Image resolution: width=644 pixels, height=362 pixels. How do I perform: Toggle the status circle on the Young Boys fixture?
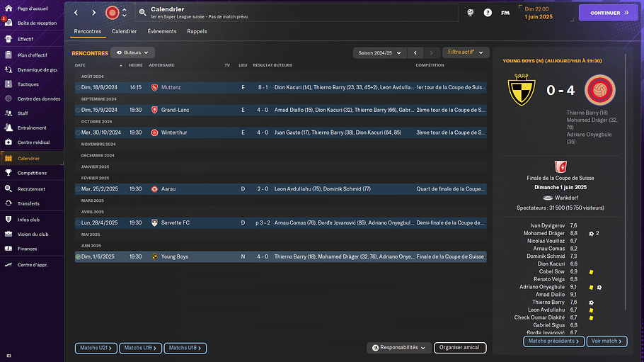pyautogui.click(x=78, y=256)
